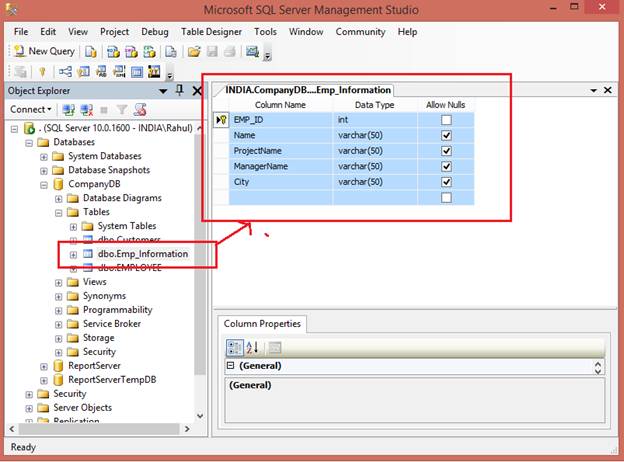Viewport: 624px width, 462px height.
Task: Collapse the CompanyDB database node
Action: tap(44, 184)
